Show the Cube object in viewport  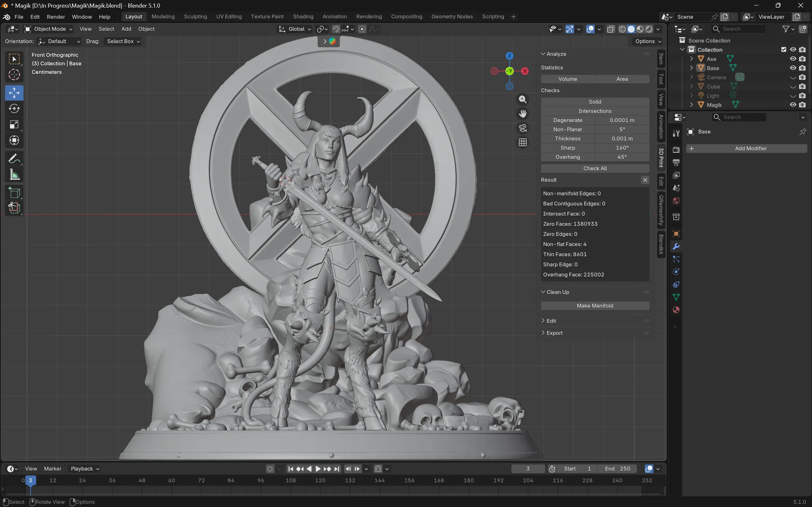(793, 87)
